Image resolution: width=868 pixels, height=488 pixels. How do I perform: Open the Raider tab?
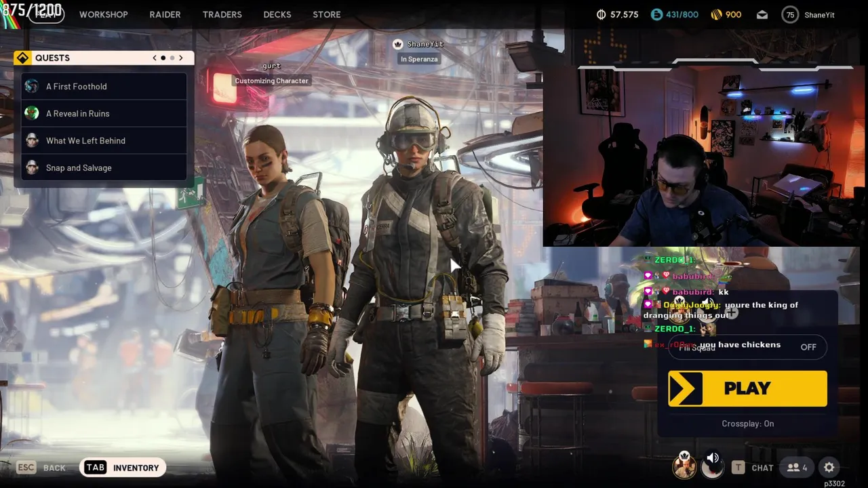[x=165, y=14]
